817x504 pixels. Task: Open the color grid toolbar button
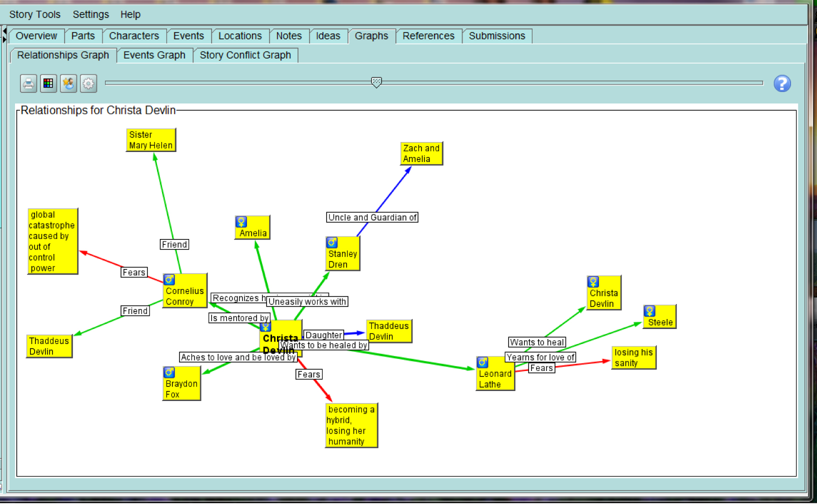(48, 83)
